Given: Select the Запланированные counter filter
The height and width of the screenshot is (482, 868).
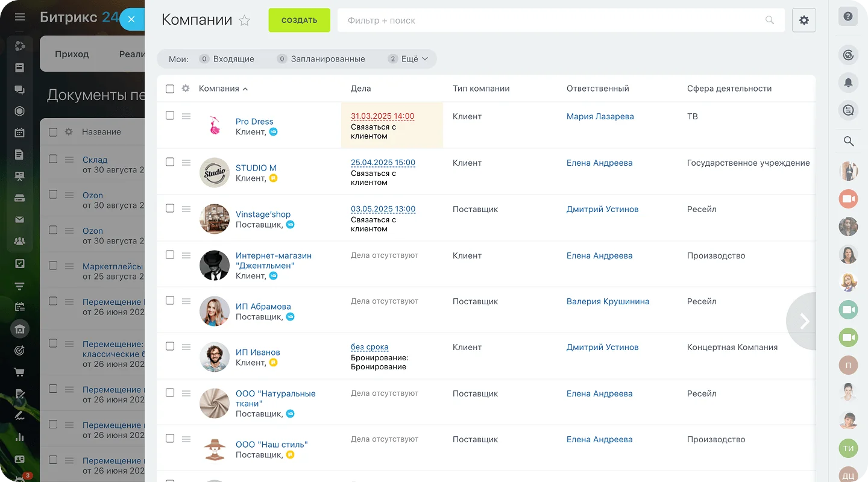Looking at the screenshot, I should coord(327,59).
